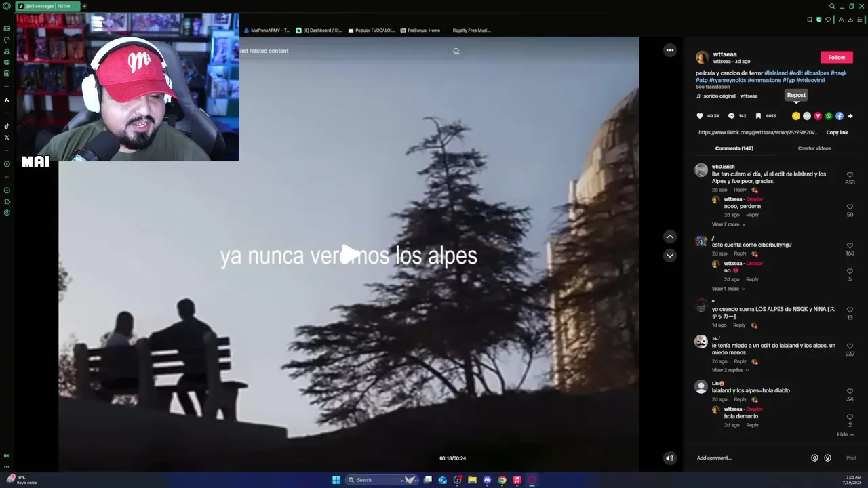Open X (Twitter) icon in Opera sidebar

click(7, 138)
